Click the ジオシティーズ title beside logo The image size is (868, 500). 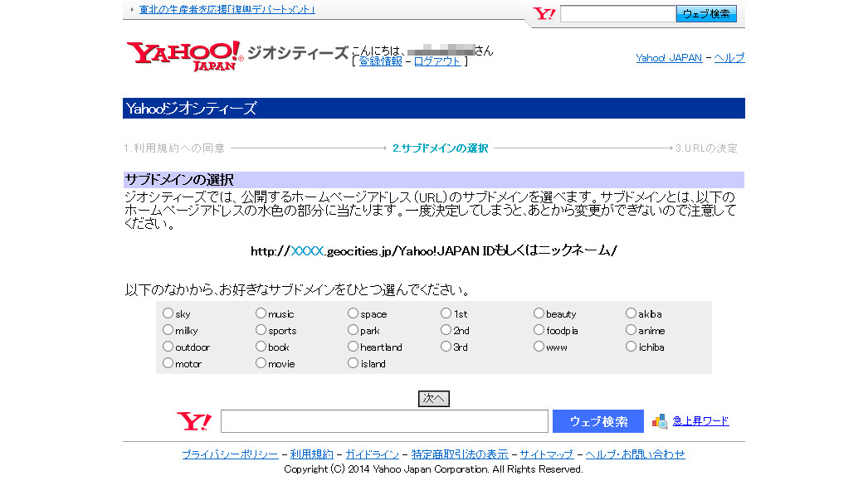tap(298, 52)
